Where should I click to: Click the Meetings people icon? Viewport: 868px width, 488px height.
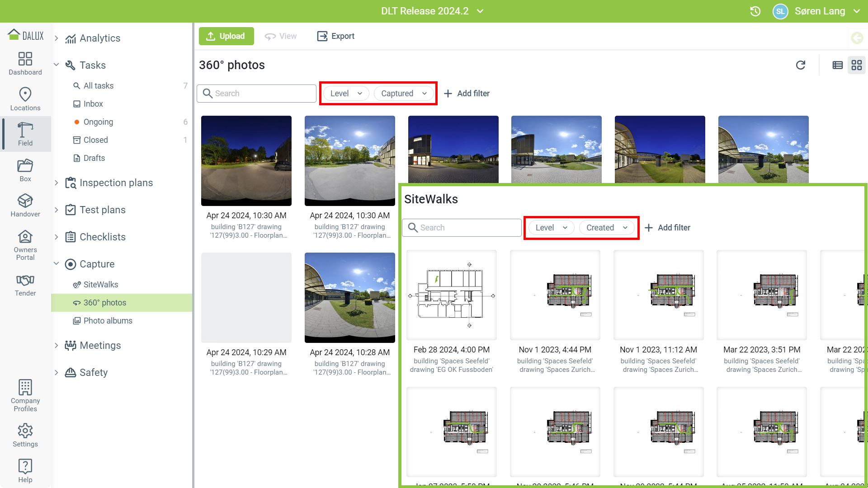(70, 345)
